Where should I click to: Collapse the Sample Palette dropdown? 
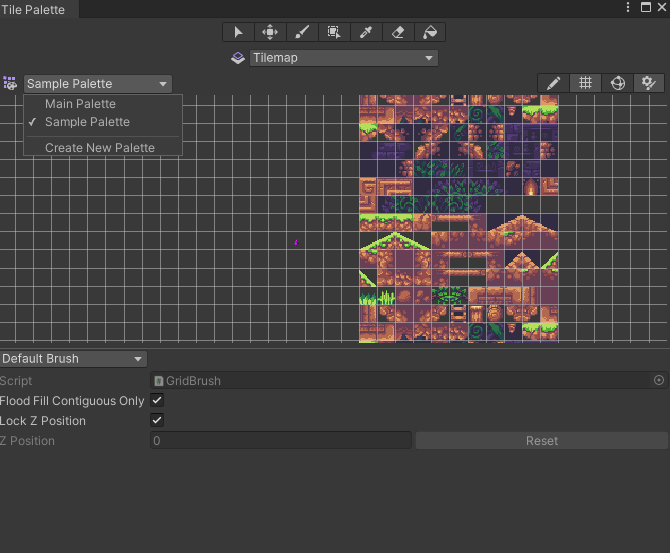click(98, 84)
